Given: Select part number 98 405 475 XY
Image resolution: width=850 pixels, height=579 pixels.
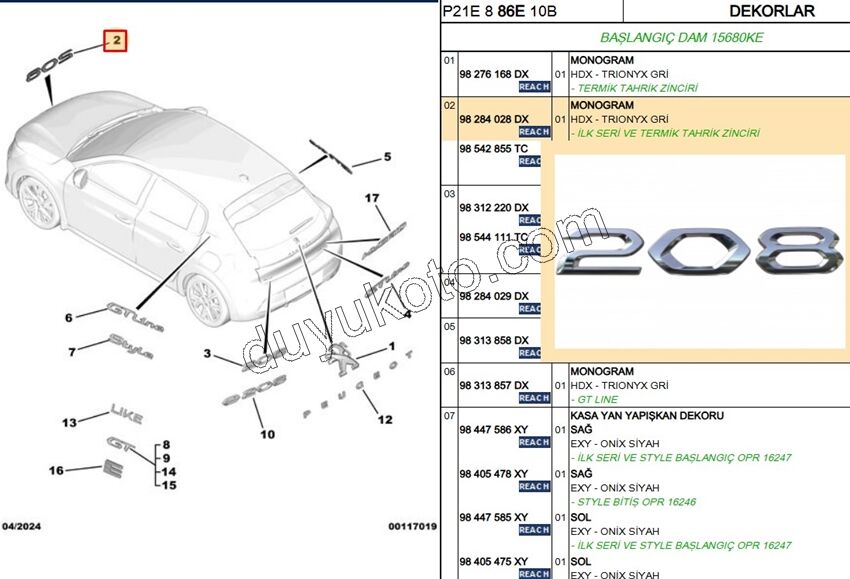Looking at the screenshot, I should click(x=493, y=562).
